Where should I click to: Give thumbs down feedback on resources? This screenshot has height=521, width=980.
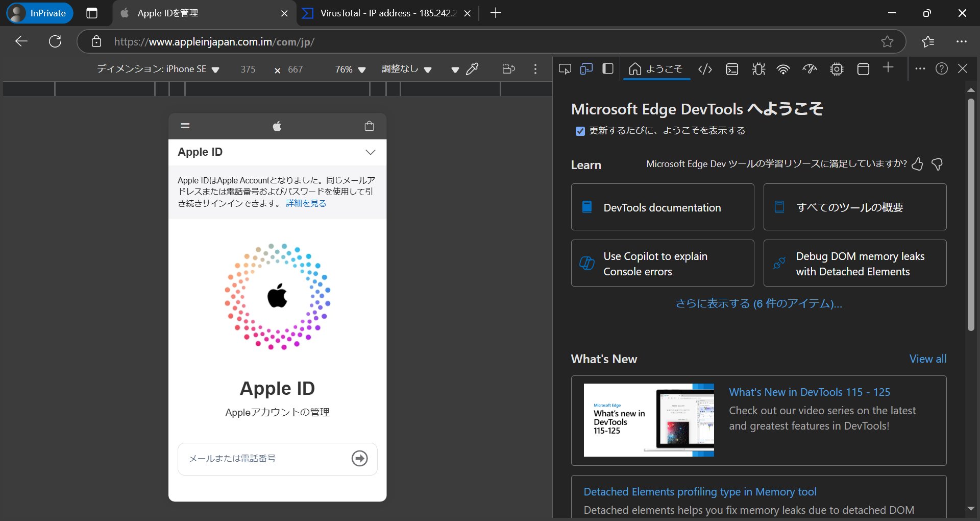(x=937, y=164)
